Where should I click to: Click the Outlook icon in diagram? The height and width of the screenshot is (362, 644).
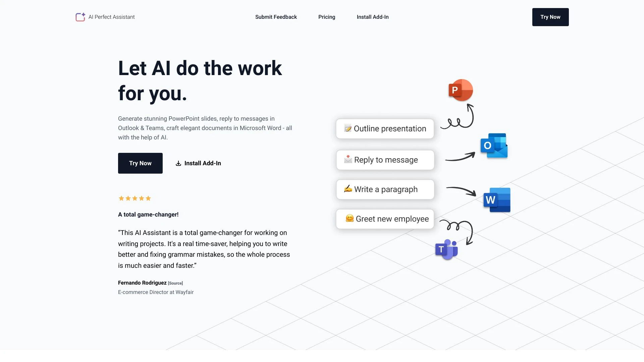click(x=494, y=146)
